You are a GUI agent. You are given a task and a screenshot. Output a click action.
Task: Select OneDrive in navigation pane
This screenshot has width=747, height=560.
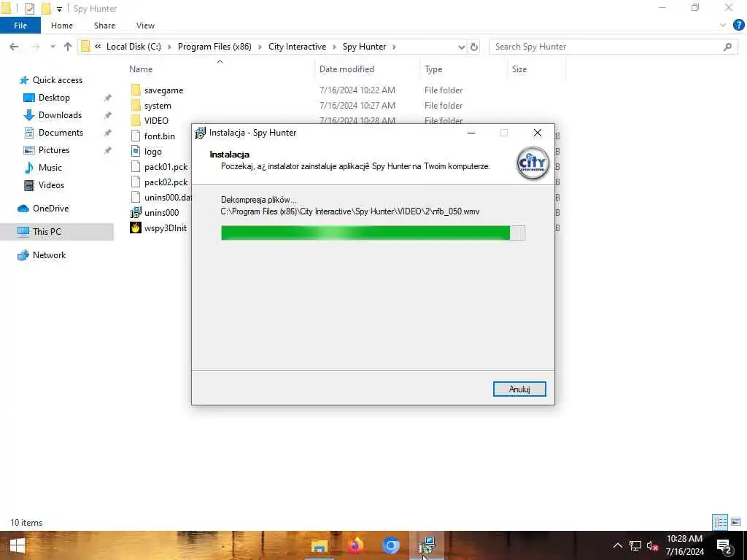click(x=50, y=209)
